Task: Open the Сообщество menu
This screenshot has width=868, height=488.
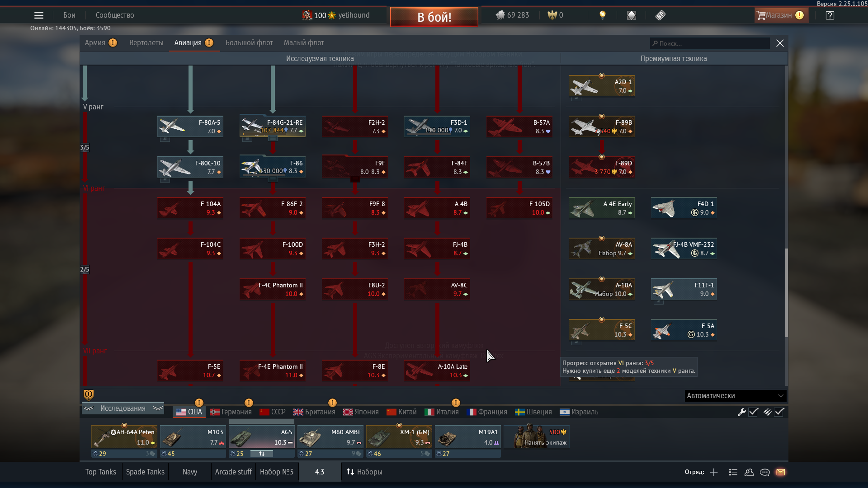Action: (115, 15)
